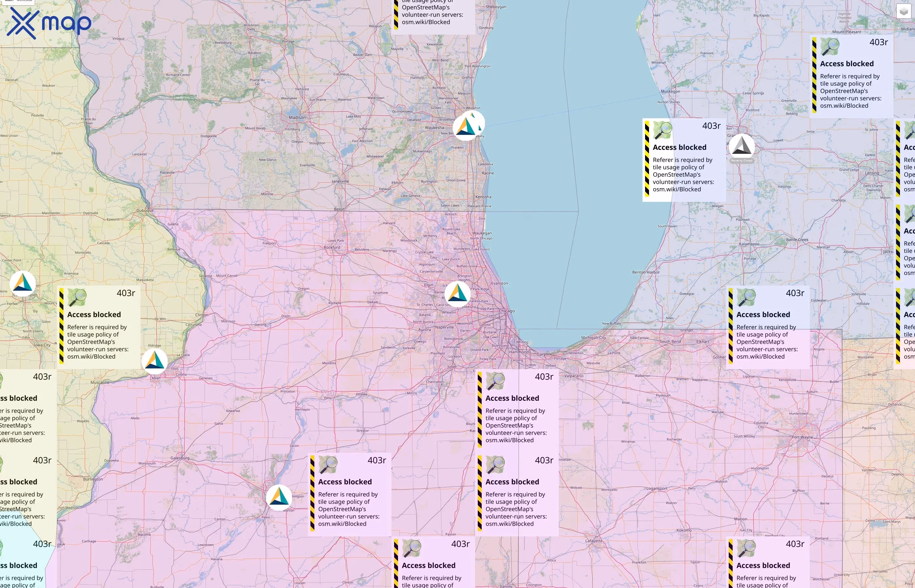915x588 pixels.
Task: Open the map layers control
Action: click(x=904, y=11)
